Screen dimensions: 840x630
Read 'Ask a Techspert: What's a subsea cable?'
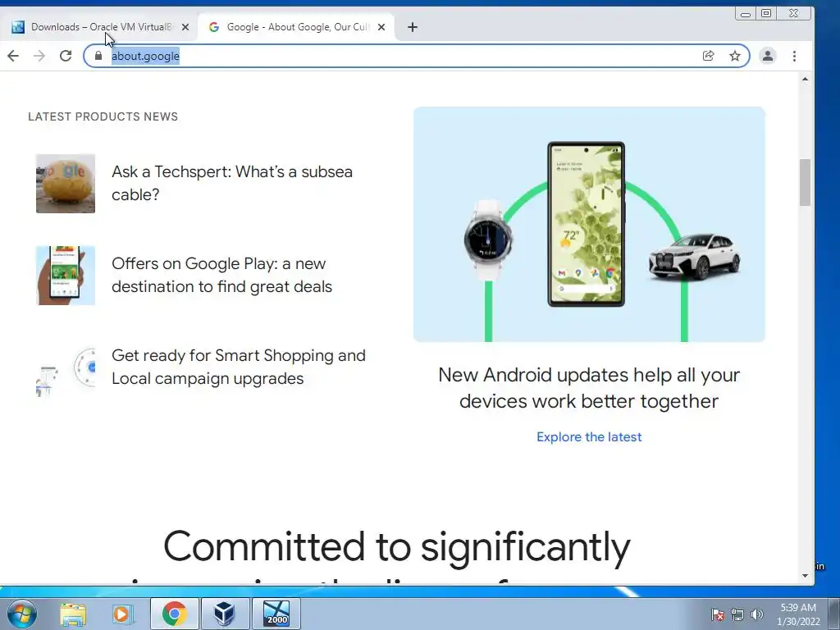232,183
